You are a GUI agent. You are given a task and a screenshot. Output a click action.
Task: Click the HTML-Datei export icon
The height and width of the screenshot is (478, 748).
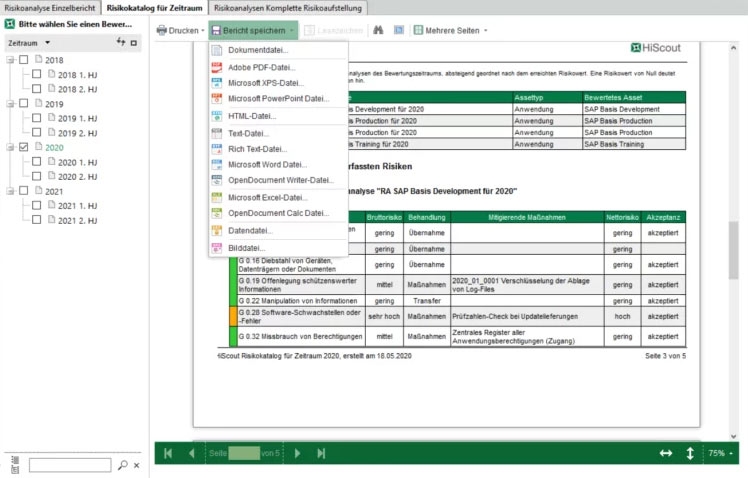pos(218,116)
